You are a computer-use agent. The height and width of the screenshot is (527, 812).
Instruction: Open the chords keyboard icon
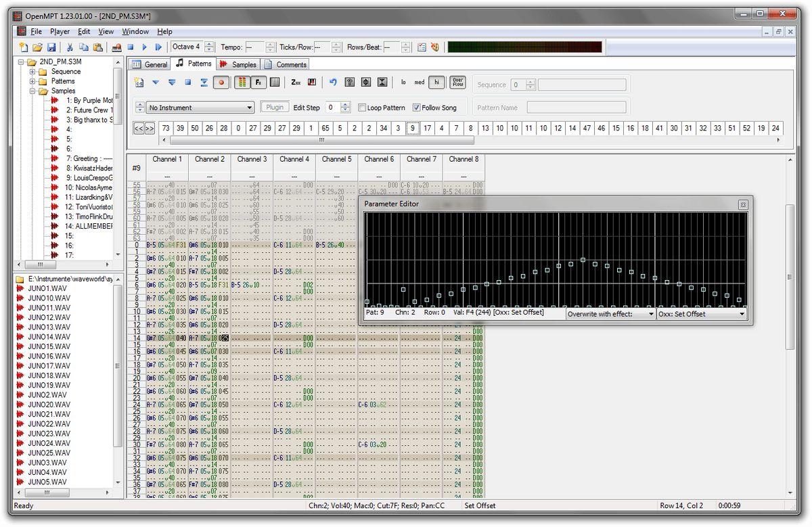click(312, 83)
